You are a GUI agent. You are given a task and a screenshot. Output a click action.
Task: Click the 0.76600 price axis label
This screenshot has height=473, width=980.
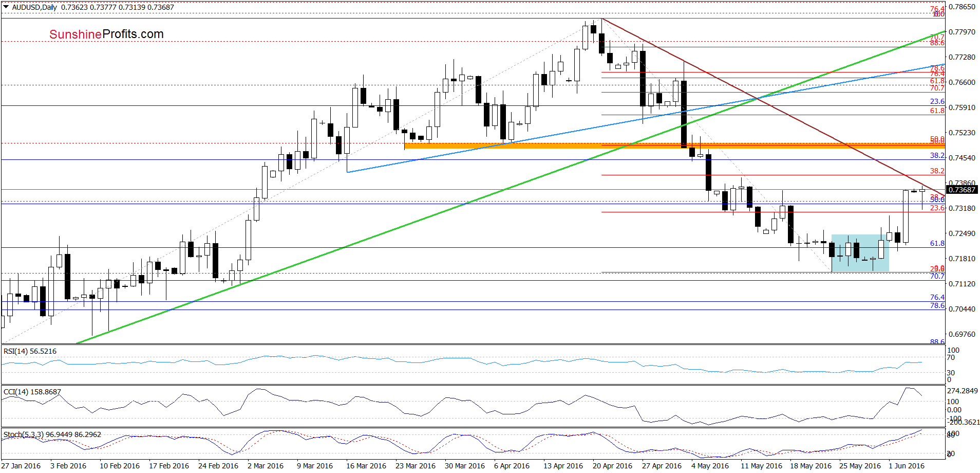pyautogui.click(x=962, y=82)
